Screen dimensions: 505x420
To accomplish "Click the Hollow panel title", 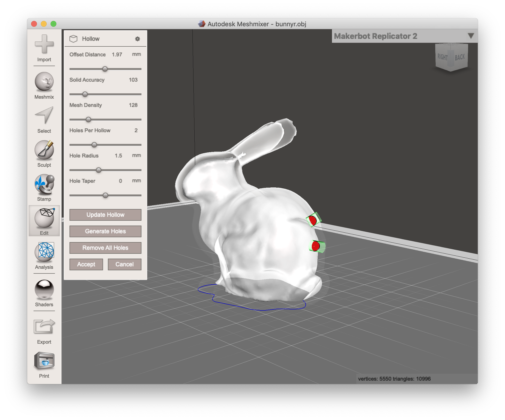I will 91,39.
